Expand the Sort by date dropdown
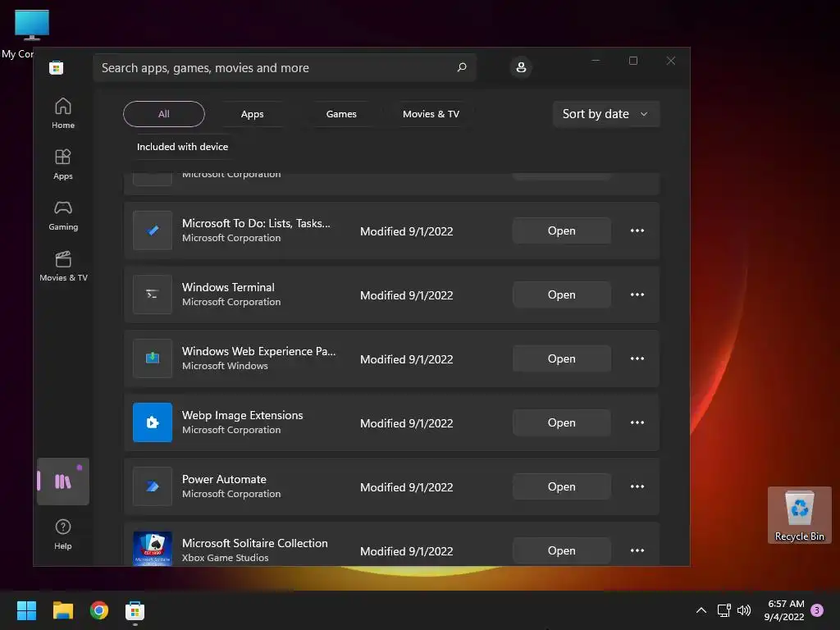This screenshot has height=630, width=840. tap(606, 114)
